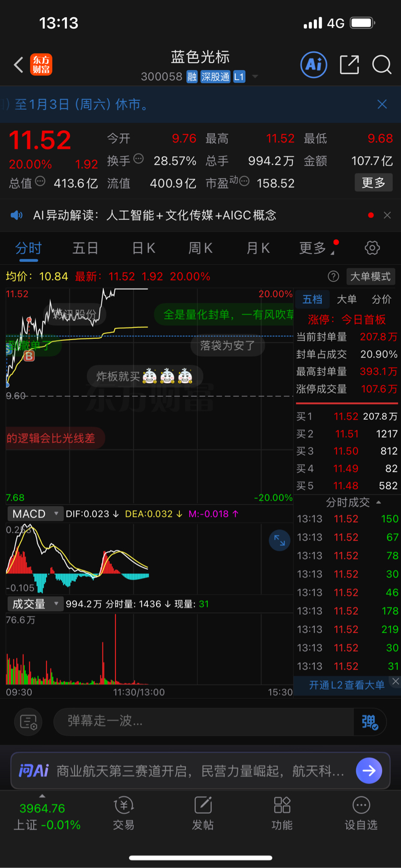Screen dimensions: 401x868
Task: Open the 交易 trade icon
Action: 124,814
